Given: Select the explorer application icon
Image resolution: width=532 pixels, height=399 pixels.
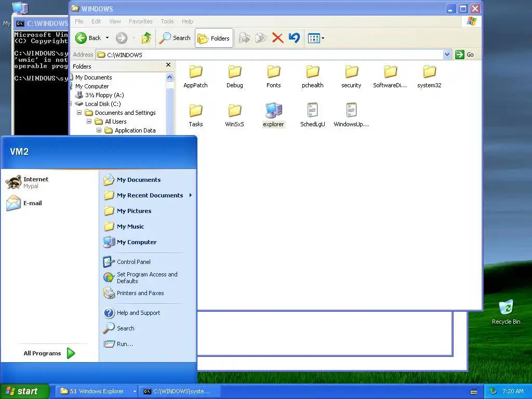Looking at the screenshot, I should coord(273,115).
